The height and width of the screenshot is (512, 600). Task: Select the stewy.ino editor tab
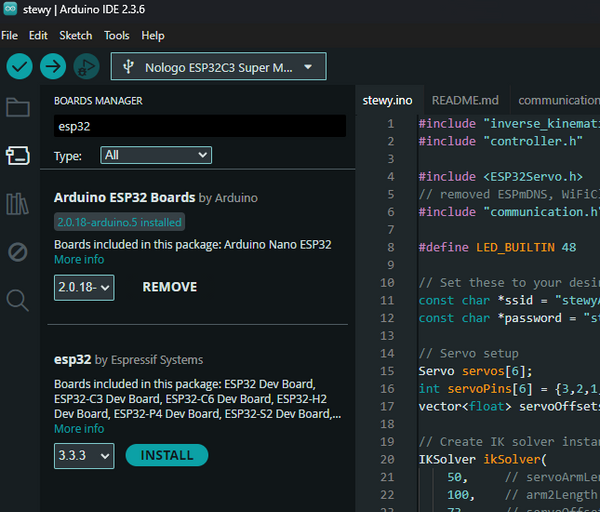[x=387, y=100]
